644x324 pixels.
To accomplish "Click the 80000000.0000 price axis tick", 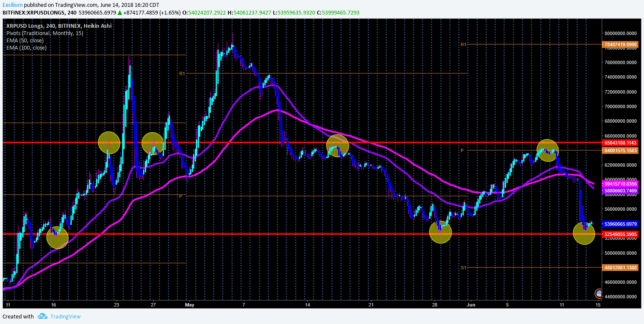I will pos(621,33).
